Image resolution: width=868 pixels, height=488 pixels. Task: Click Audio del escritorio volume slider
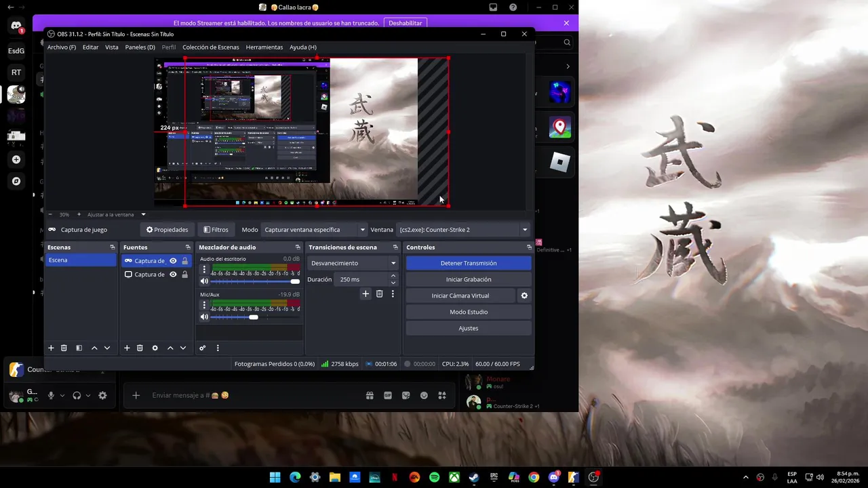[x=255, y=281]
